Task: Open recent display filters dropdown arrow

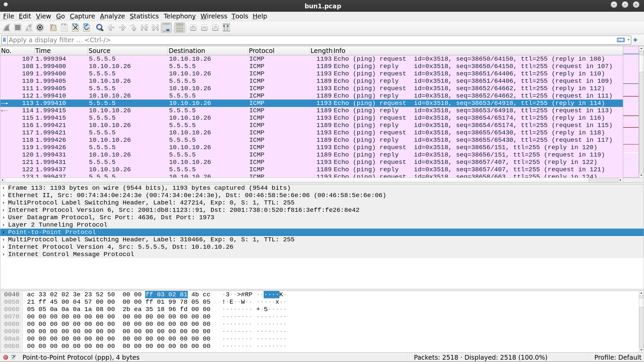Action: point(629,40)
